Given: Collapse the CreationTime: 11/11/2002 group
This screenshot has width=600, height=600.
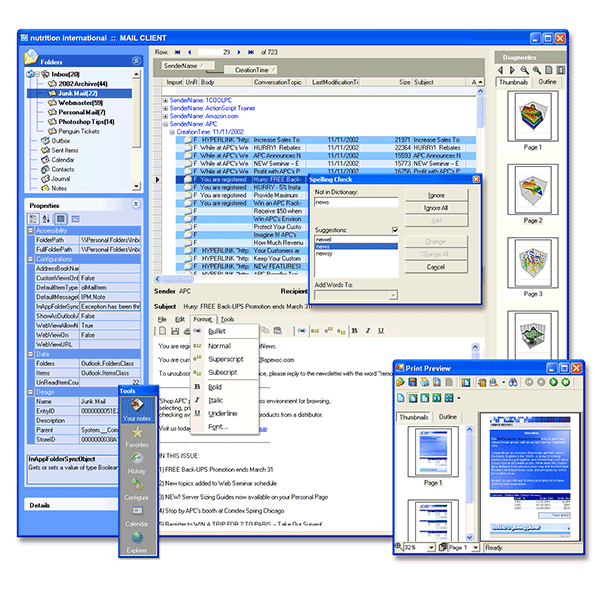Looking at the screenshot, I should pos(172,132).
